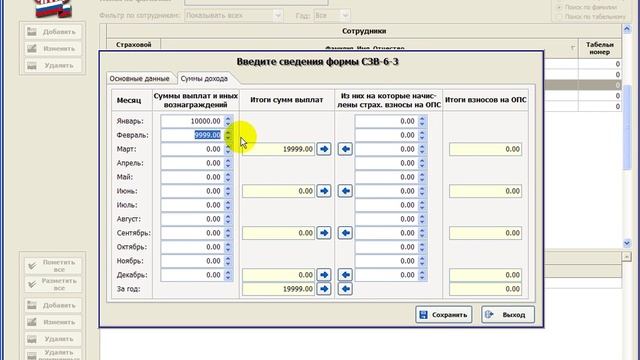The image size is (640, 360).
Task: Click yearly total payouts field 19999.00
Action: (x=278, y=289)
